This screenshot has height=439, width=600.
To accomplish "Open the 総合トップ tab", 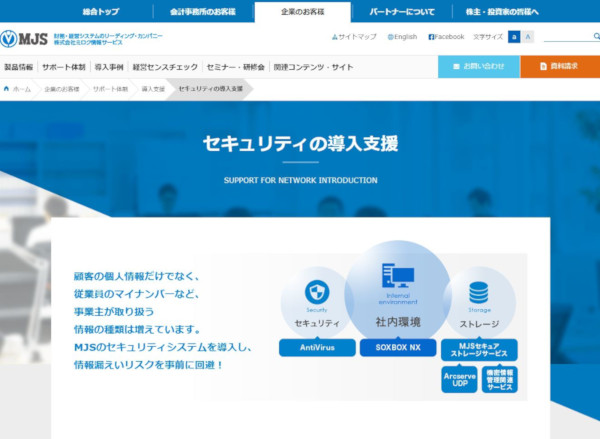I will (x=101, y=11).
